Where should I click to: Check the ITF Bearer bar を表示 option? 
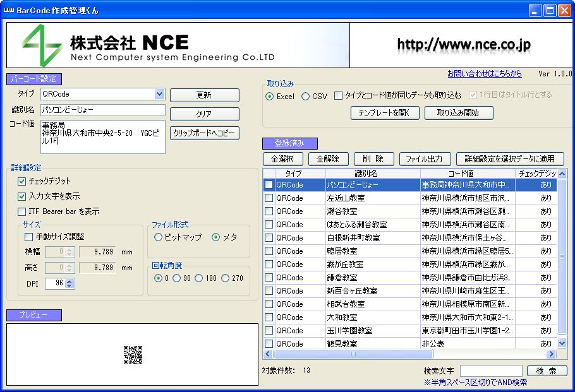[22, 211]
